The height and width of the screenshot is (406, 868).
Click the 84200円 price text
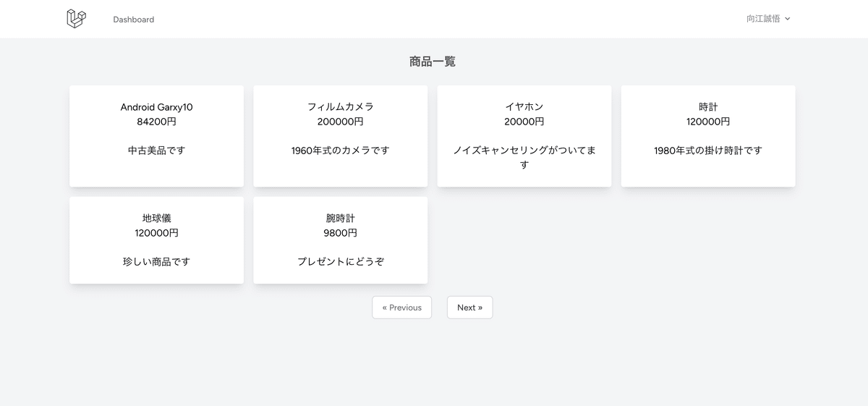click(156, 122)
